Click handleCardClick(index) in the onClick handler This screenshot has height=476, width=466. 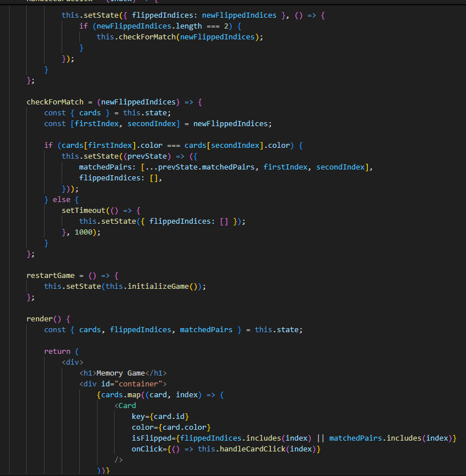click(268, 449)
